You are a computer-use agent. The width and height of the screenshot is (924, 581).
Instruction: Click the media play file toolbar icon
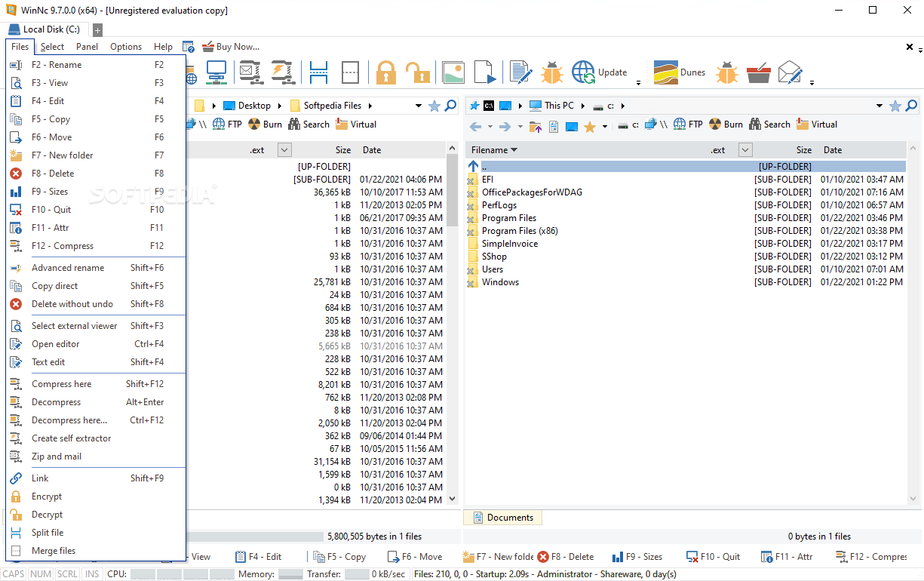(487, 72)
